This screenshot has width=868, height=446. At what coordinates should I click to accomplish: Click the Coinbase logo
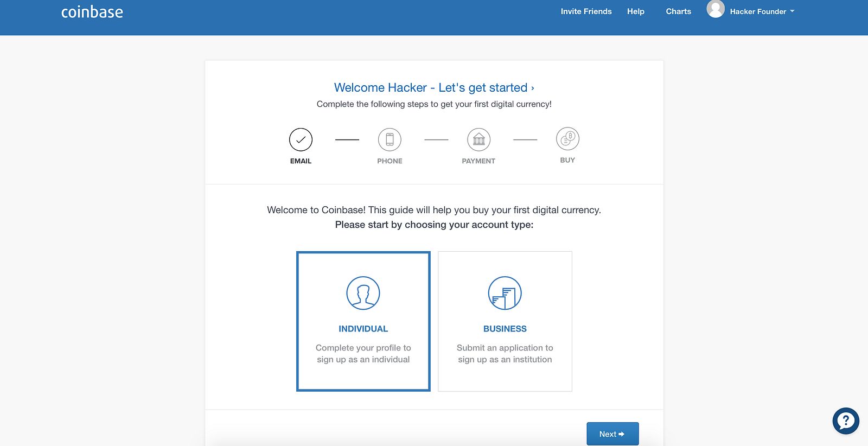92,12
